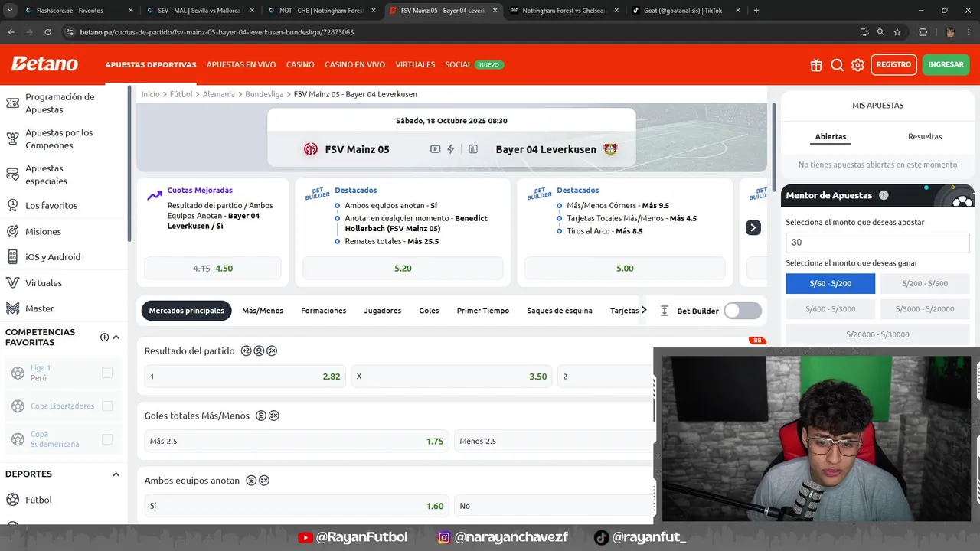The width and height of the screenshot is (980, 551).
Task: Switch to Primer Tiempo market tab
Action: click(483, 311)
